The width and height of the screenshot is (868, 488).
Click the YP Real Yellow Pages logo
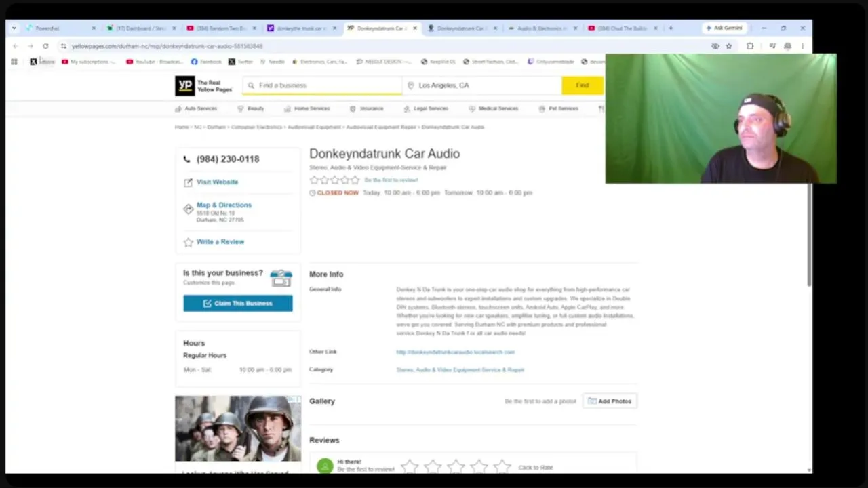click(204, 85)
